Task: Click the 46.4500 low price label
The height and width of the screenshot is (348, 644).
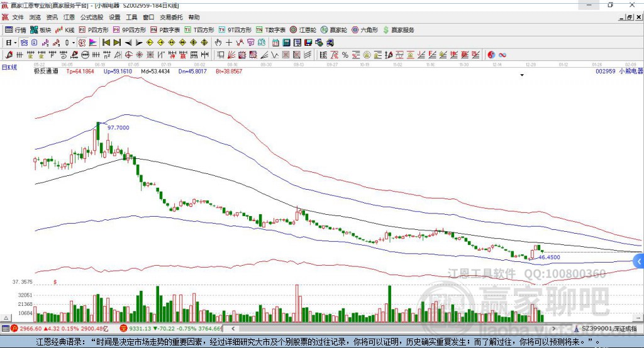Action: pos(549,258)
